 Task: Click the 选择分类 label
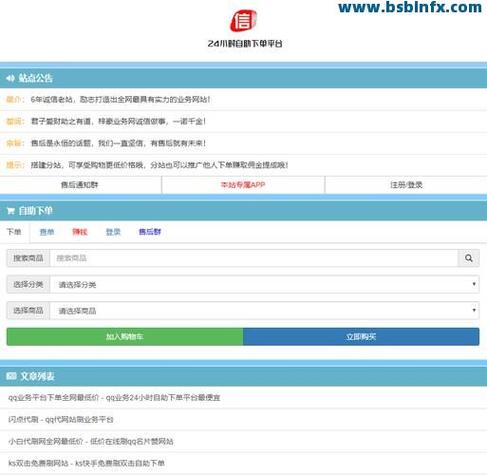click(x=28, y=284)
